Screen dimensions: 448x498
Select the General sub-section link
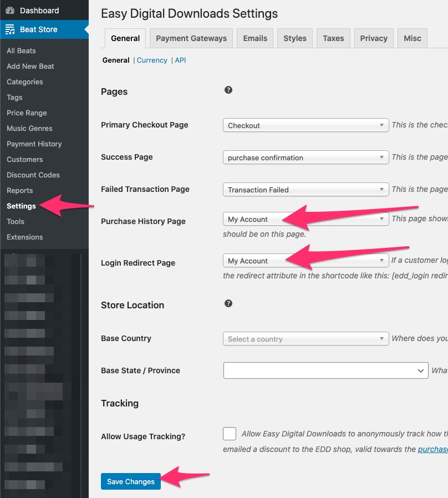click(115, 60)
